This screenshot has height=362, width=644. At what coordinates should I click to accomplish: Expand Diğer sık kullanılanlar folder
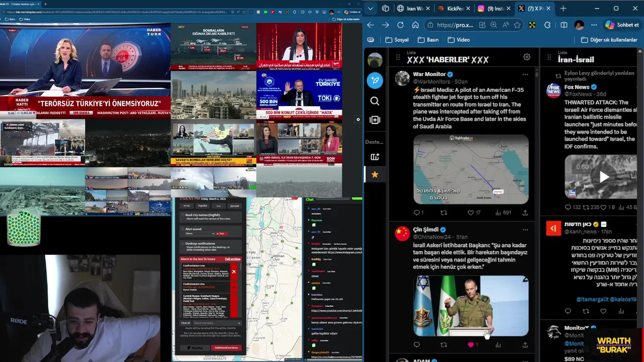[609, 40]
